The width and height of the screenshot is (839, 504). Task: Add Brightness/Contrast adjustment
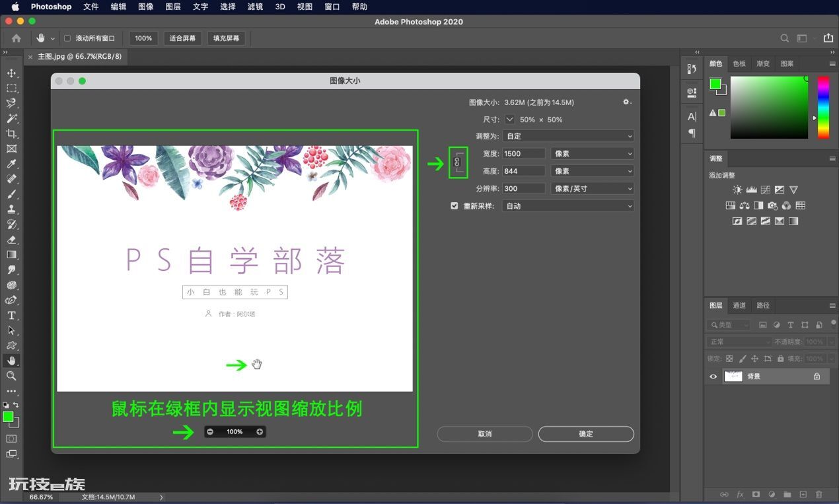tap(737, 190)
